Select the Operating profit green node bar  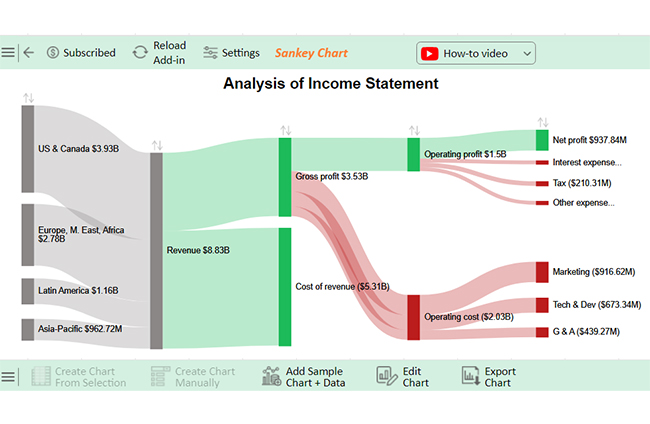point(414,155)
